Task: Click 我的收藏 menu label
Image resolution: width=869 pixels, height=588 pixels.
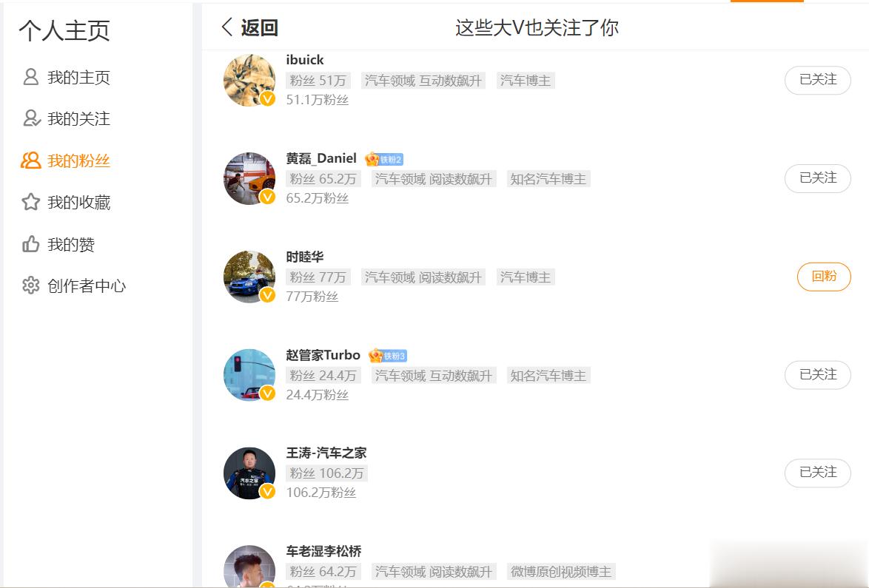Action: tap(78, 202)
